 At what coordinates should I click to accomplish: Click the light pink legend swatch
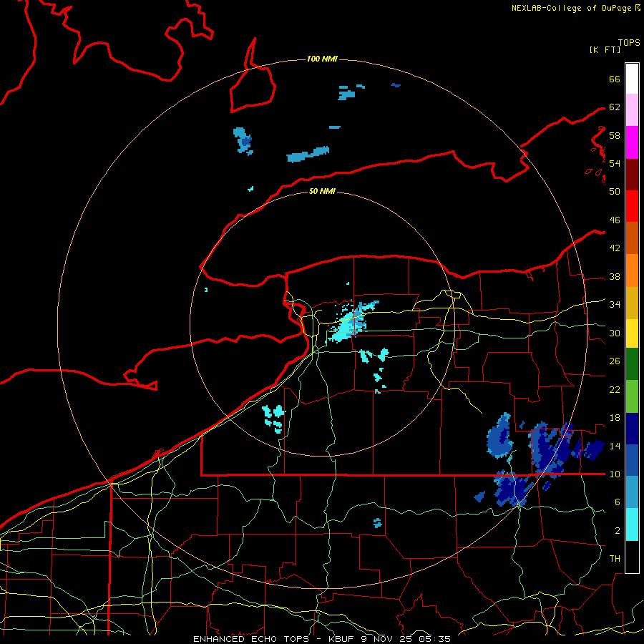click(632, 110)
